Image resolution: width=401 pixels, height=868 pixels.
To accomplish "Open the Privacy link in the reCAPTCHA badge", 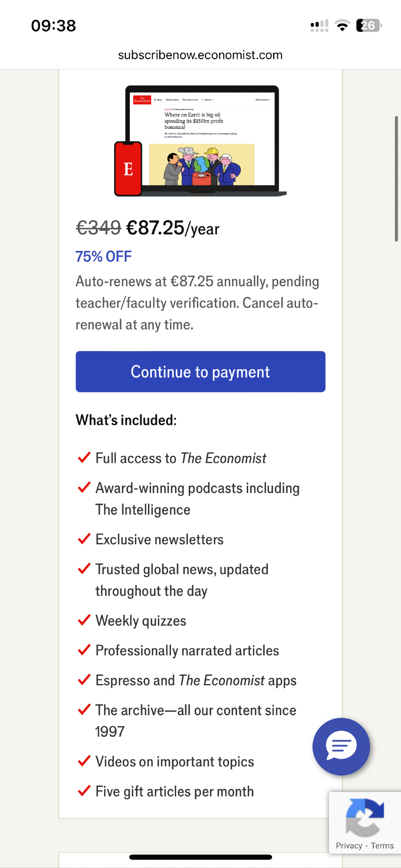I will [x=349, y=845].
